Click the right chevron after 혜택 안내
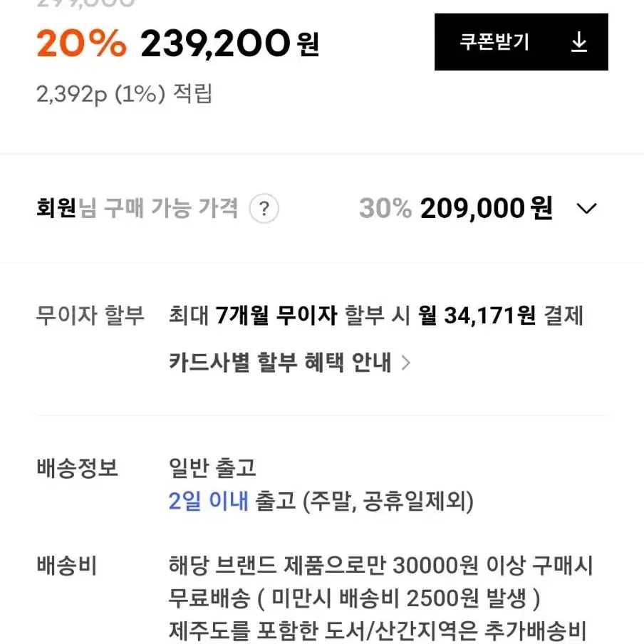644x644 pixels. tap(406, 363)
